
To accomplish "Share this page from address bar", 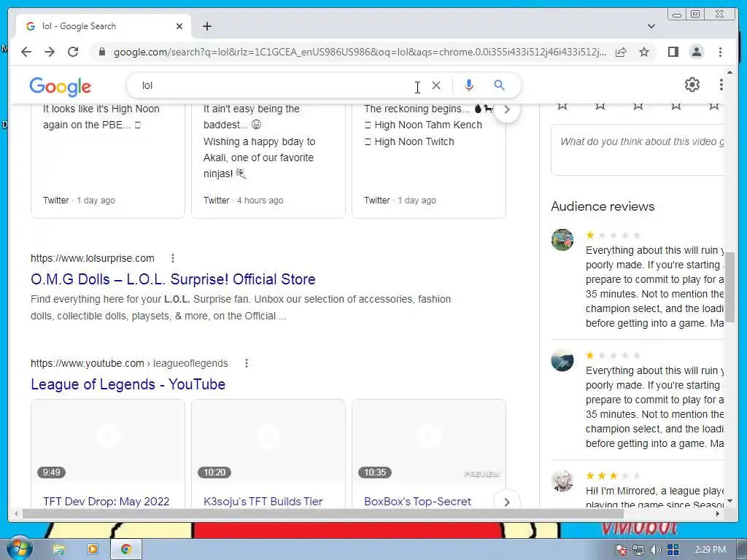I will (x=621, y=52).
